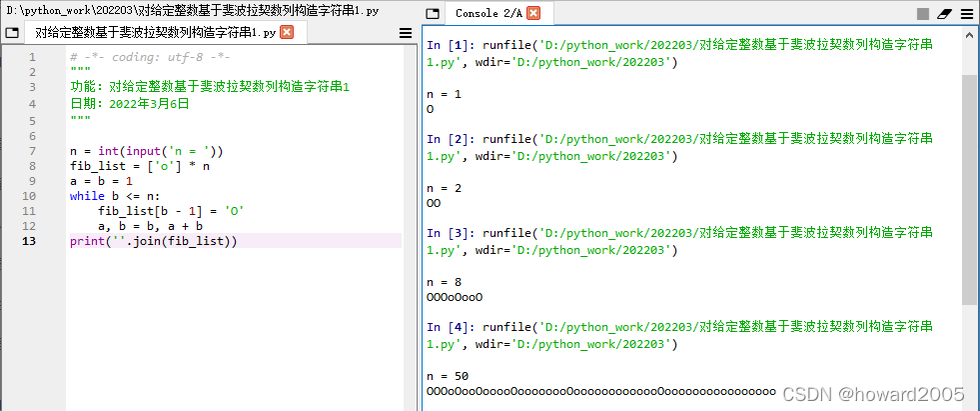Click the long output string under n = 50

(x=601, y=392)
